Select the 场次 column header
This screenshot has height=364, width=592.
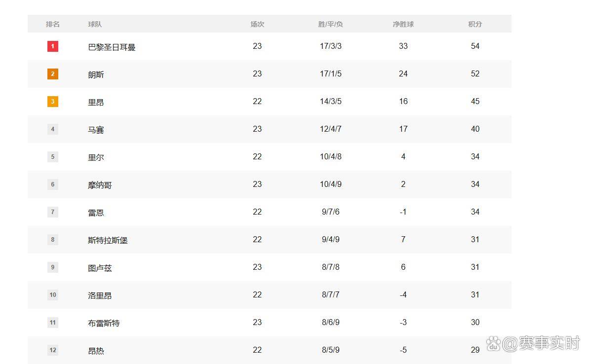pos(257,24)
